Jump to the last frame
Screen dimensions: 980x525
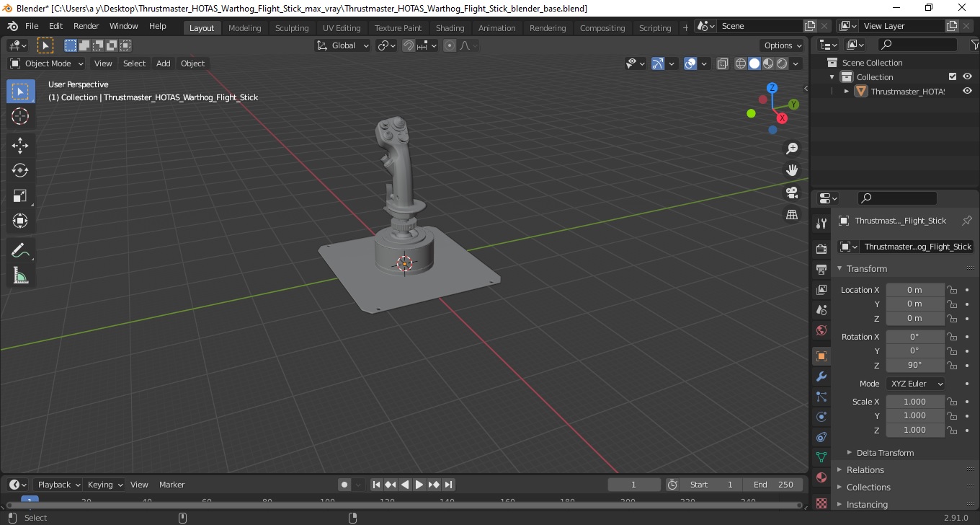tap(448, 485)
